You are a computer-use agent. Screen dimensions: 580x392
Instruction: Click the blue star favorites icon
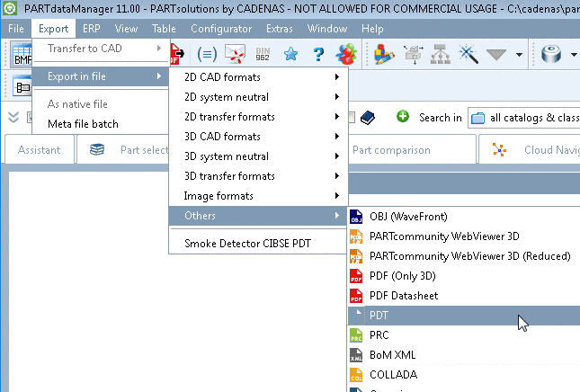click(290, 54)
